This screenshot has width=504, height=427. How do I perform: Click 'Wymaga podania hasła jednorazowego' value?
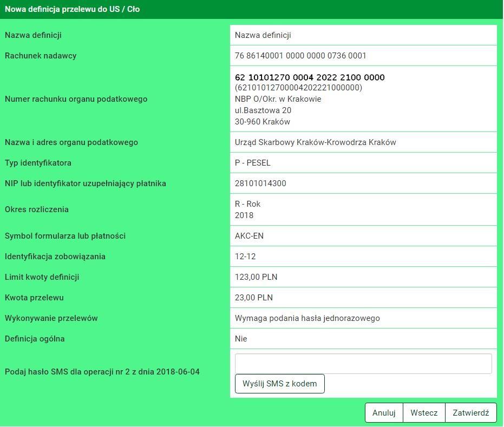pyautogui.click(x=307, y=318)
